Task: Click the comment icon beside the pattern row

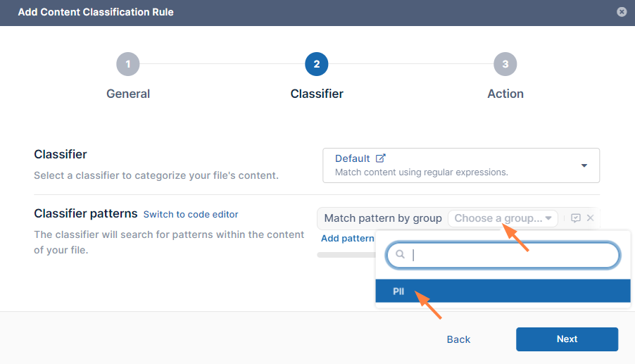Action: click(576, 218)
